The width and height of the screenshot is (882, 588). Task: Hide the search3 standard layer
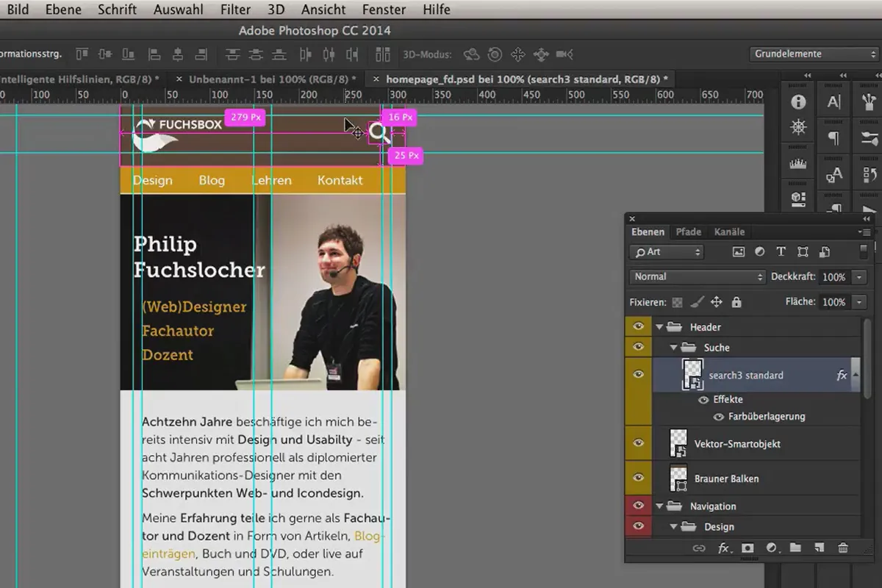coord(638,374)
